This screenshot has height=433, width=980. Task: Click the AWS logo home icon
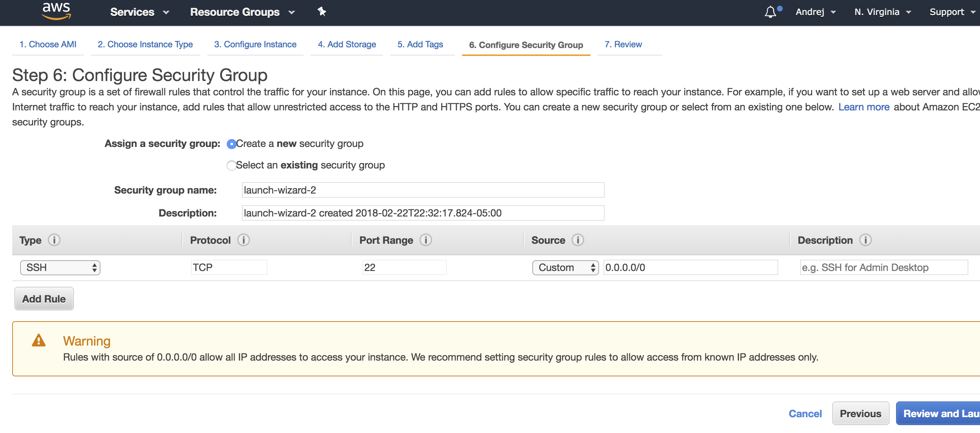tap(56, 11)
